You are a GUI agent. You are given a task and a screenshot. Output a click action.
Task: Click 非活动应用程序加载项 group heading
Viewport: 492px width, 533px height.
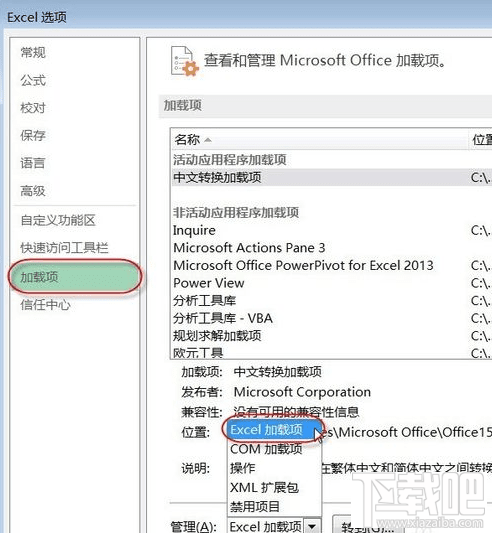(236, 212)
